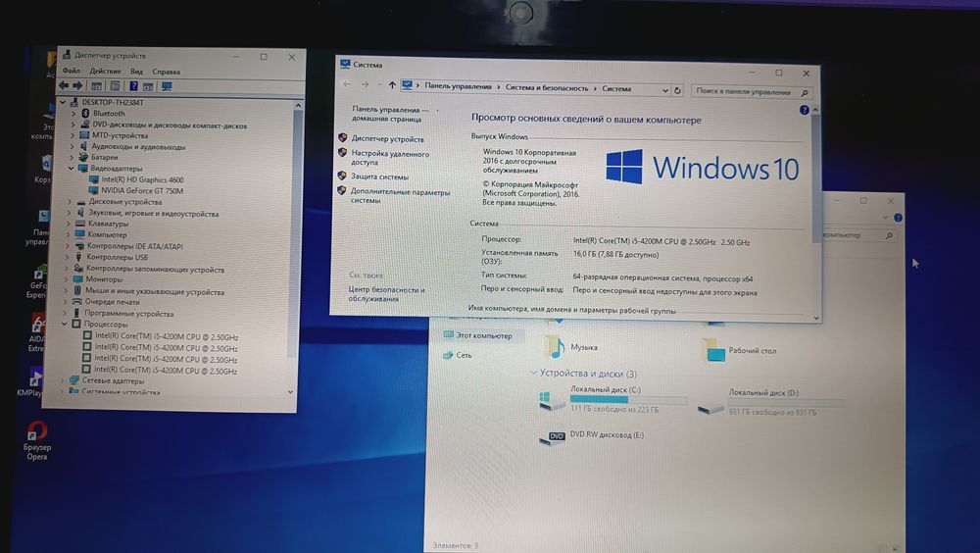Open the Вид menu
Image resolution: width=980 pixels, height=553 pixels.
click(x=137, y=72)
